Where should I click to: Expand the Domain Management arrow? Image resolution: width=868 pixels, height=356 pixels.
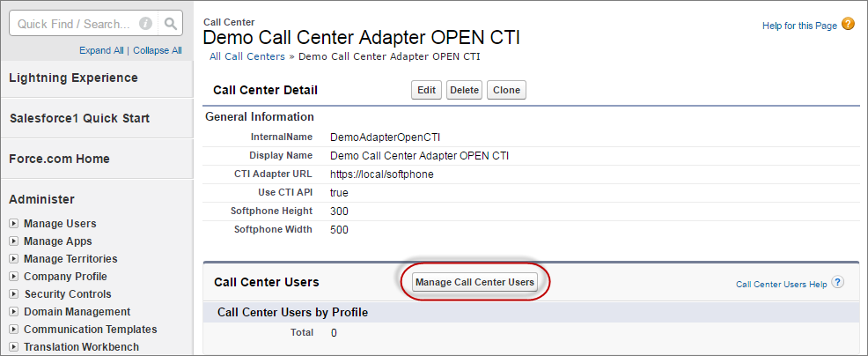[14, 312]
